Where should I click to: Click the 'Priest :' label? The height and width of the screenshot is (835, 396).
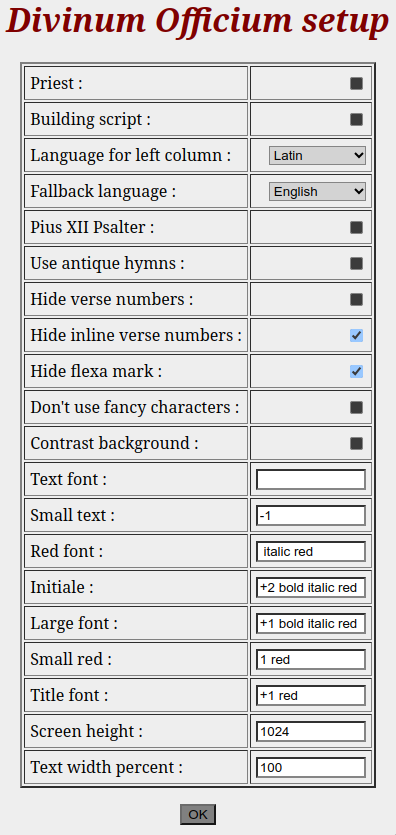pyautogui.click(x=56, y=84)
